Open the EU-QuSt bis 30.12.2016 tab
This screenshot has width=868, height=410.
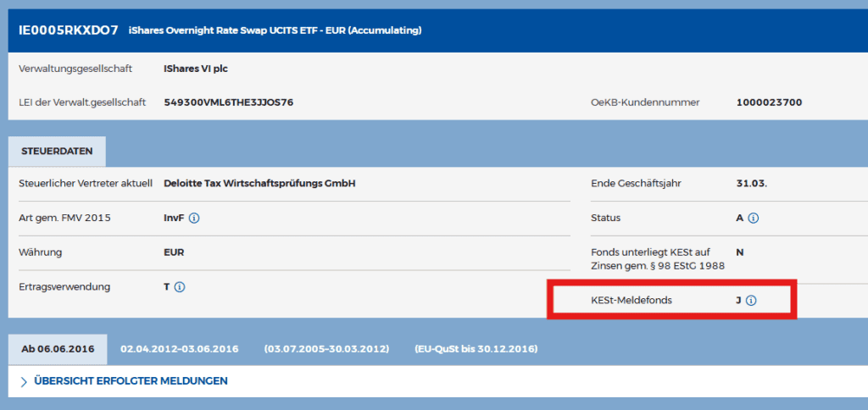click(476, 349)
